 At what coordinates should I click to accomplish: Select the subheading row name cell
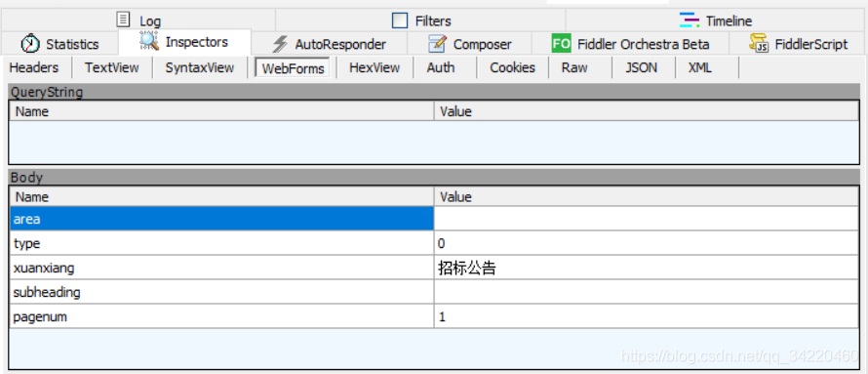coord(222,292)
